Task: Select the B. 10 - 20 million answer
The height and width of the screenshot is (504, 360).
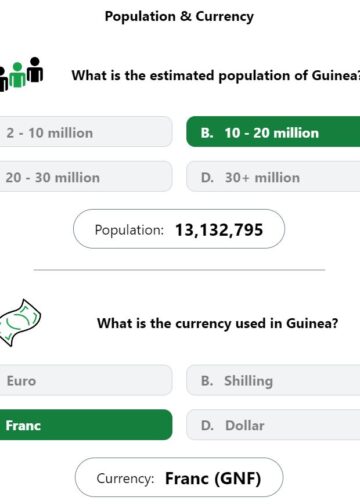Action: point(273,132)
